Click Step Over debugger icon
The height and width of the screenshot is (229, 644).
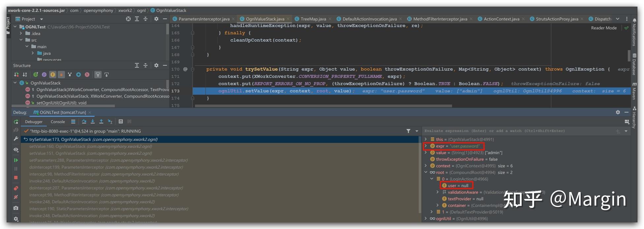click(x=84, y=122)
